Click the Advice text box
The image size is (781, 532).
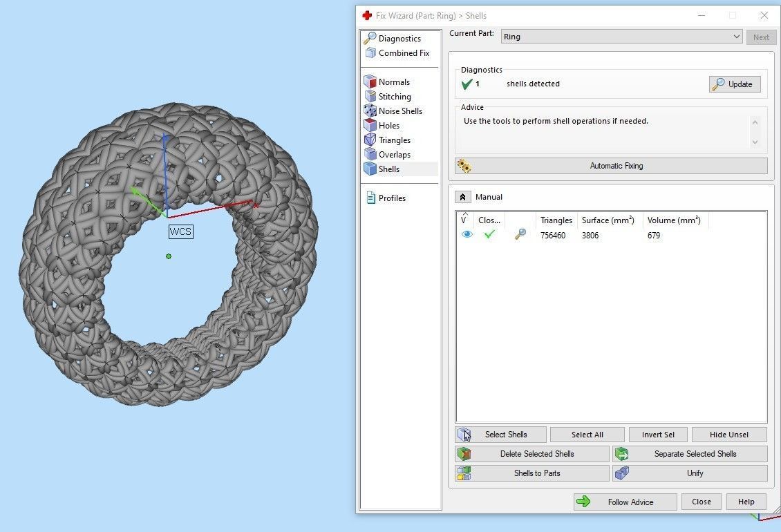(x=605, y=132)
